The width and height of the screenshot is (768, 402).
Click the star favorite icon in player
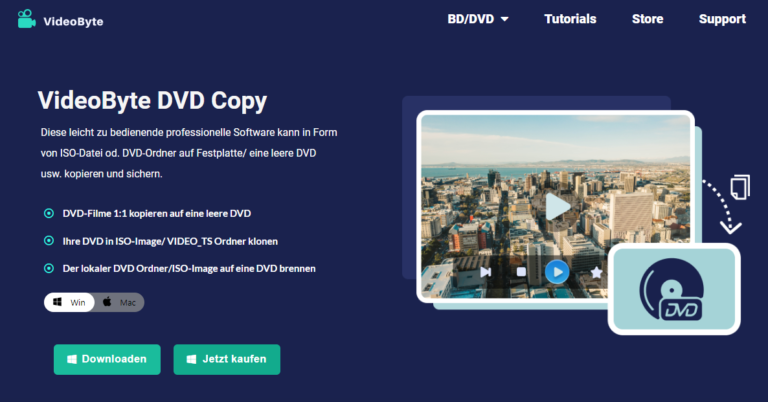coord(596,271)
